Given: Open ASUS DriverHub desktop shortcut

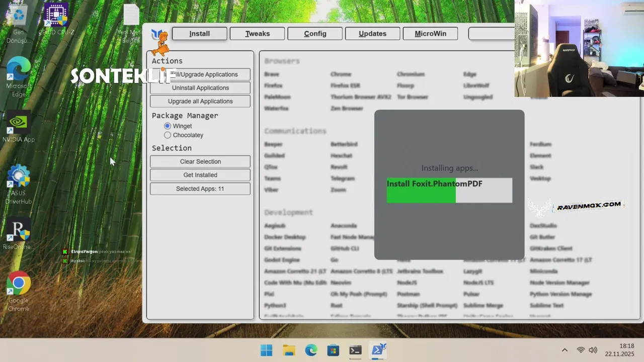Looking at the screenshot, I should (x=19, y=185).
